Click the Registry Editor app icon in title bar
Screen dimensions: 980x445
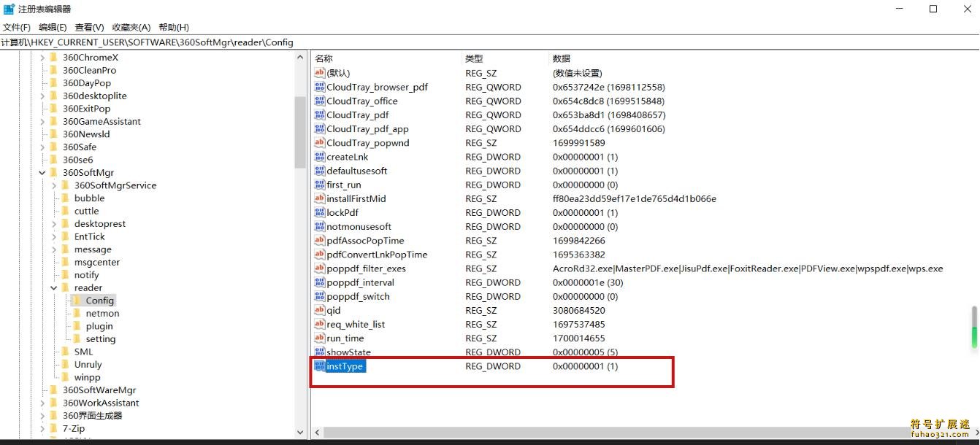(x=9, y=9)
